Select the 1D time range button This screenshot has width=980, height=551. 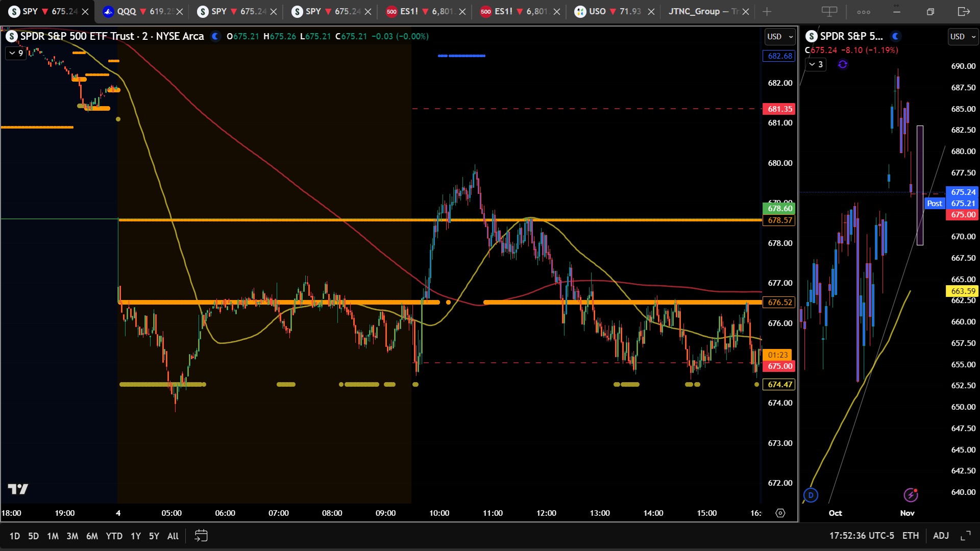tap(14, 536)
